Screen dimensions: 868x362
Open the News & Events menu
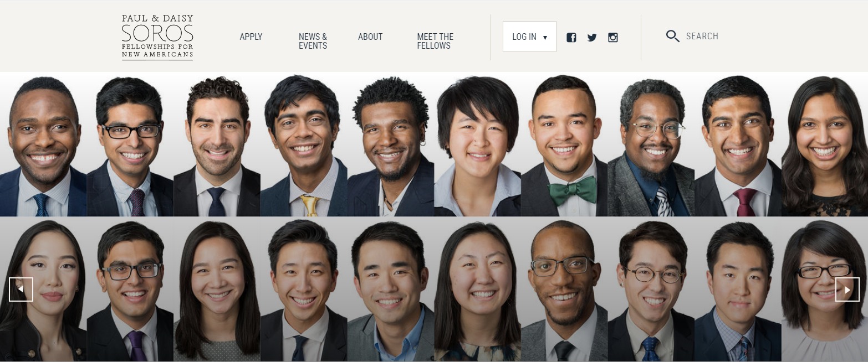313,41
